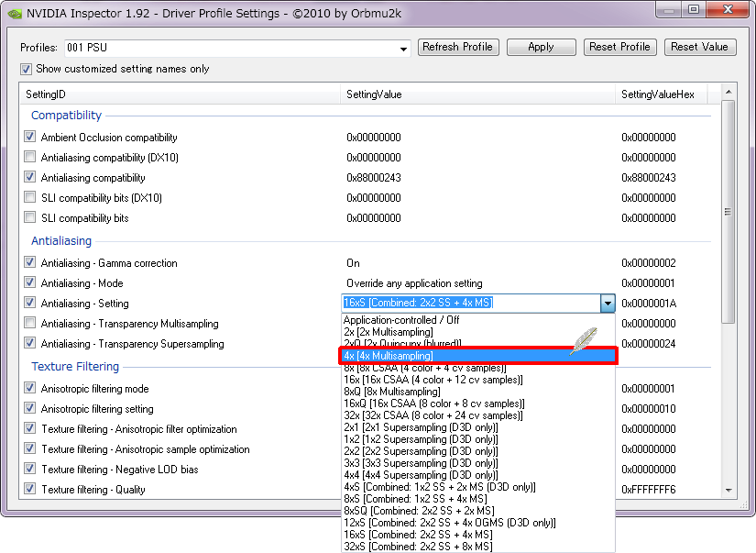This screenshot has height=553, width=756.
Task: Toggle Antialiasing - Gamma correction checkbox
Action: tap(30, 262)
